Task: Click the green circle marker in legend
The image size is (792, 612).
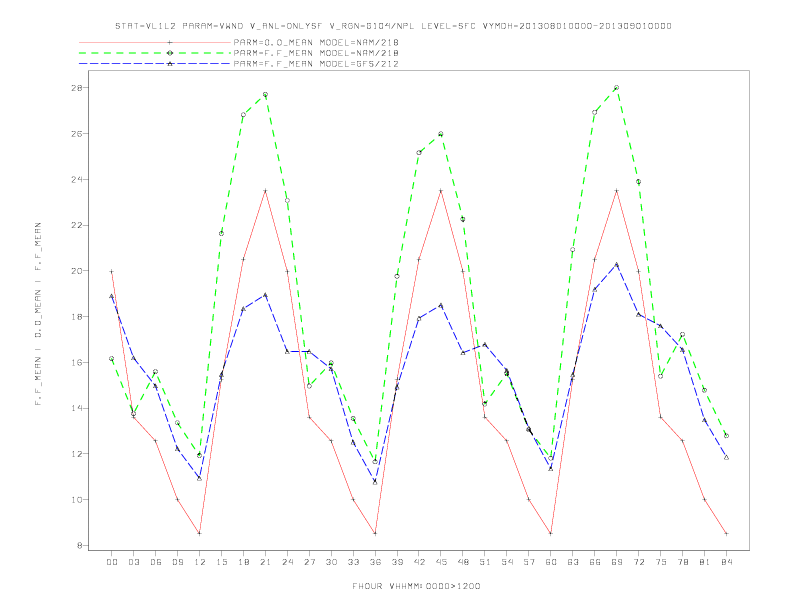Action: click(x=170, y=53)
